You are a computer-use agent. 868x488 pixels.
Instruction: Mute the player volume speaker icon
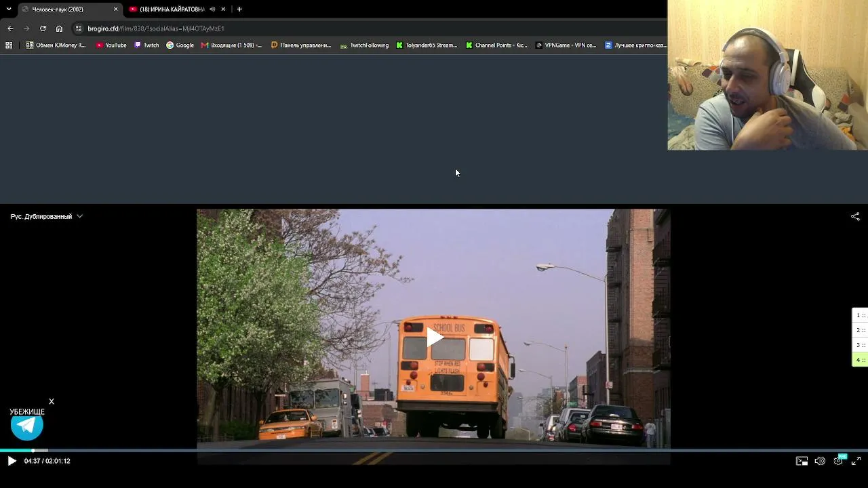(820, 461)
